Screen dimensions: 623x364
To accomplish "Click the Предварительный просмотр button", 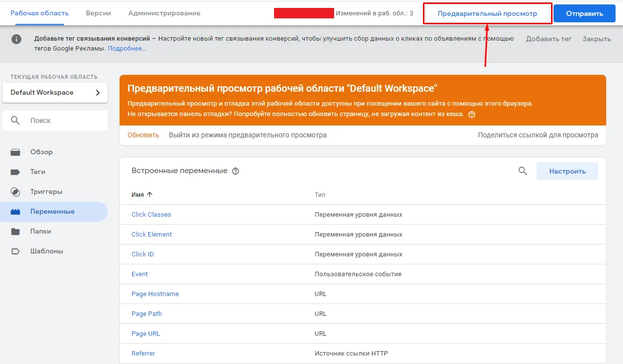I will (x=487, y=14).
